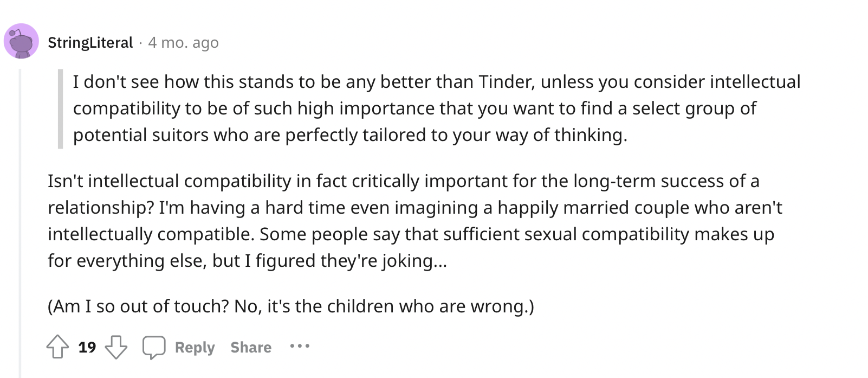Click the phrase 'potential suitors' in the quote
The image size is (868, 378).
141,135
